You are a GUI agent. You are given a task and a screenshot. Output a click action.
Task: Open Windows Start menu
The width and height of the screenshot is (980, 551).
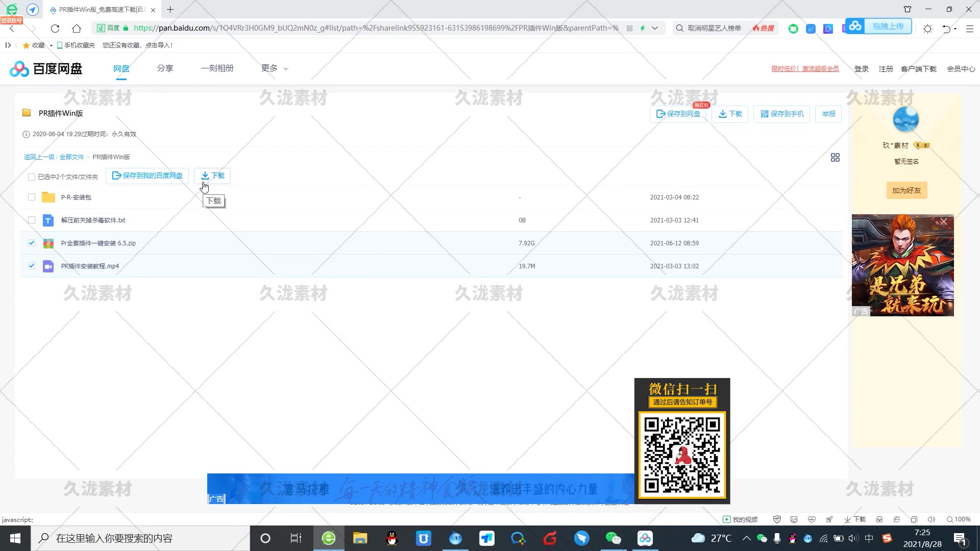tap(15, 538)
